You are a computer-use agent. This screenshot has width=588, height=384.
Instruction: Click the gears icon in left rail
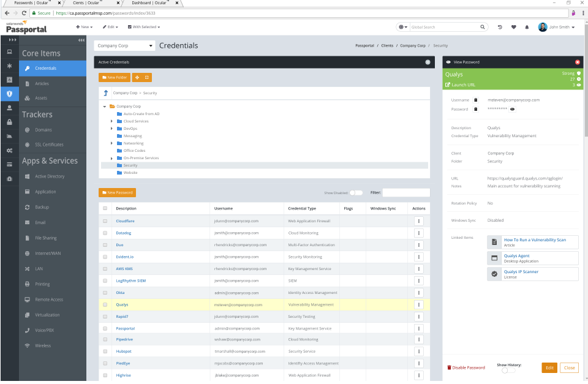pyautogui.click(x=9, y=151)
